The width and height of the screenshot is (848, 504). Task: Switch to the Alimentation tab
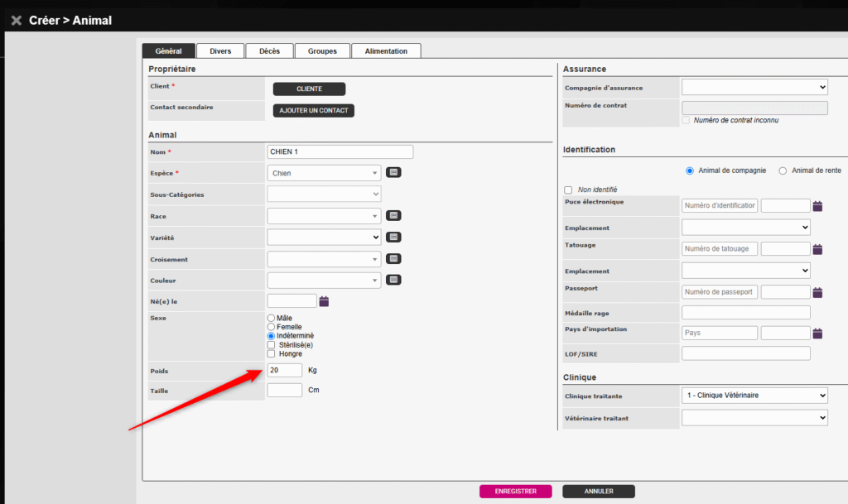[386, 51]
